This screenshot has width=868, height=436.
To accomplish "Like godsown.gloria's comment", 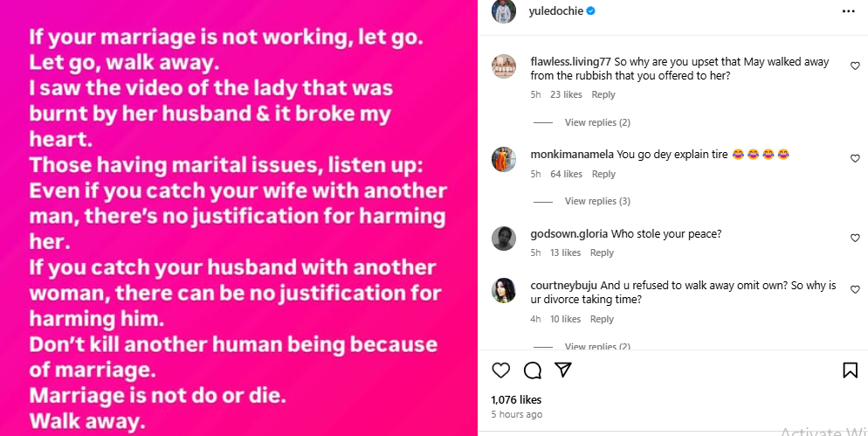I will [x=855, y=238].
